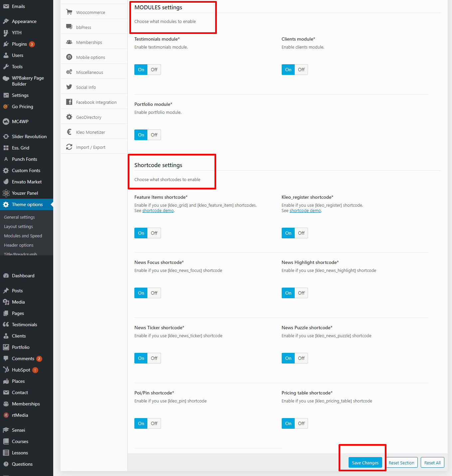This screenshot has width=452, height=476.
Task: Open Custom Fonts in sidebar
Action: coord(27,170)
